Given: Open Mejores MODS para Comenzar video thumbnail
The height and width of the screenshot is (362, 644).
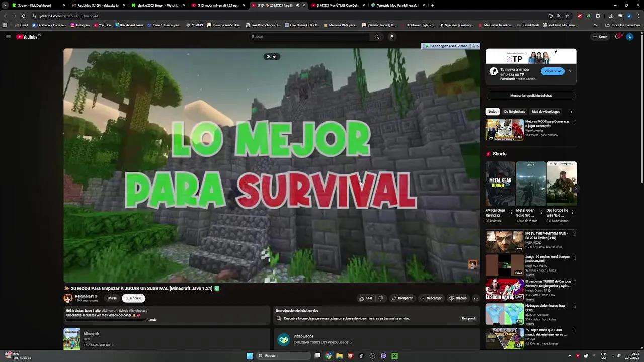Looking at the screenshot, I should pos(504,130).
